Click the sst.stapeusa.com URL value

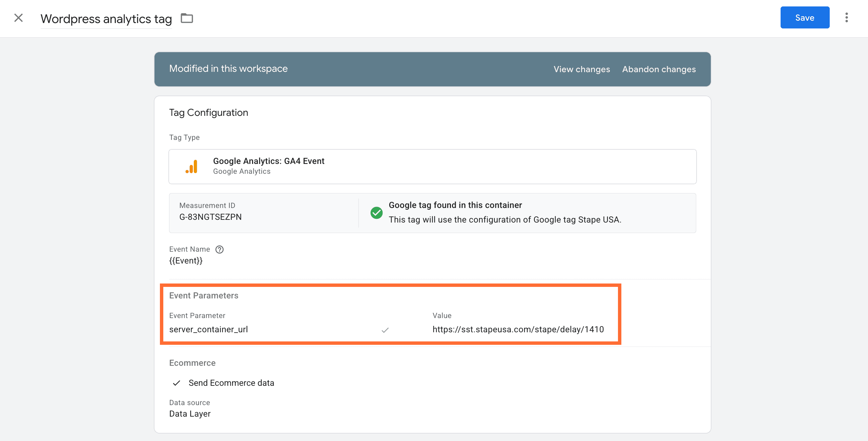[518, 330]
